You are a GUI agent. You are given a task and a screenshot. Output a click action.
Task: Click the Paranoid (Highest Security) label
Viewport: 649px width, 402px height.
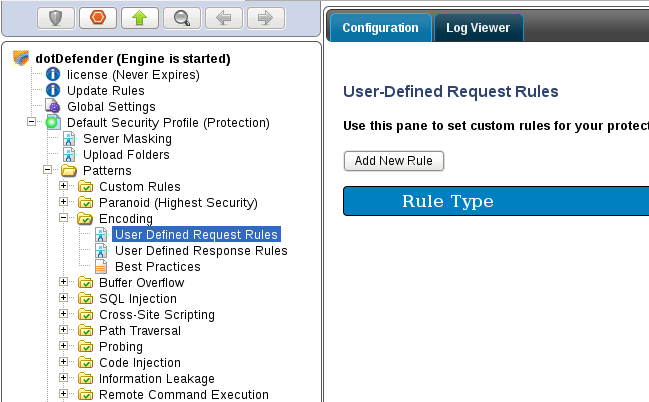click(178, 203)
